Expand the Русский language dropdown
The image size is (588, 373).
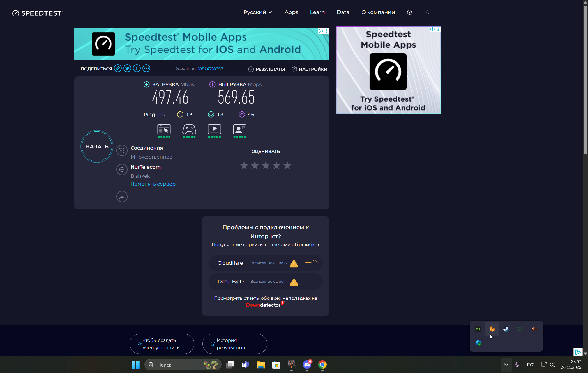(258, 12)
